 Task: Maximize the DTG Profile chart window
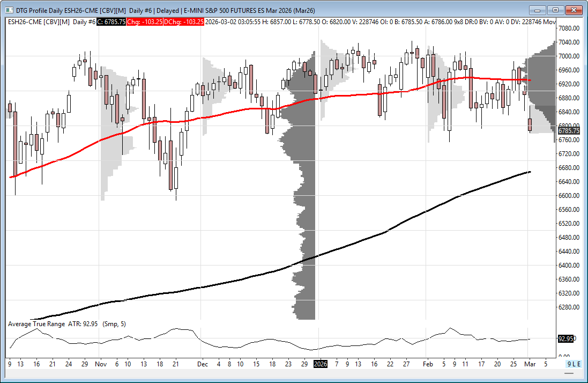(555, 10)
